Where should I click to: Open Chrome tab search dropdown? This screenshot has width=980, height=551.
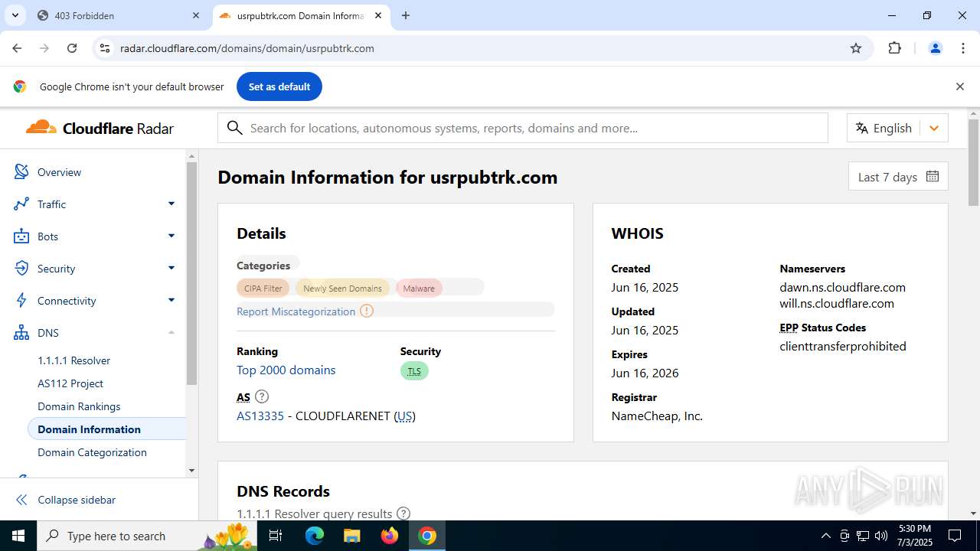tap(15, 15)
